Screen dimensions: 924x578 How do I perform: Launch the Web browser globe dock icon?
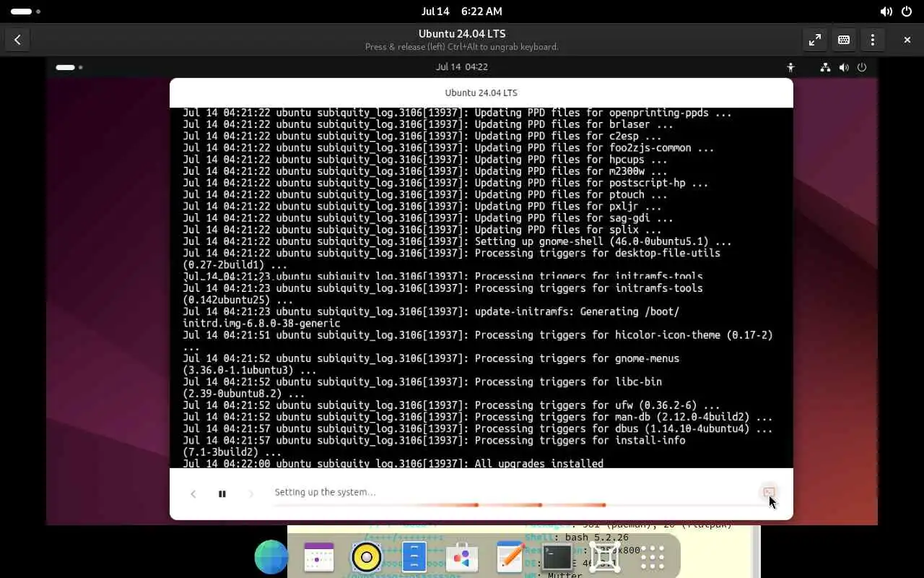point(271,557)
